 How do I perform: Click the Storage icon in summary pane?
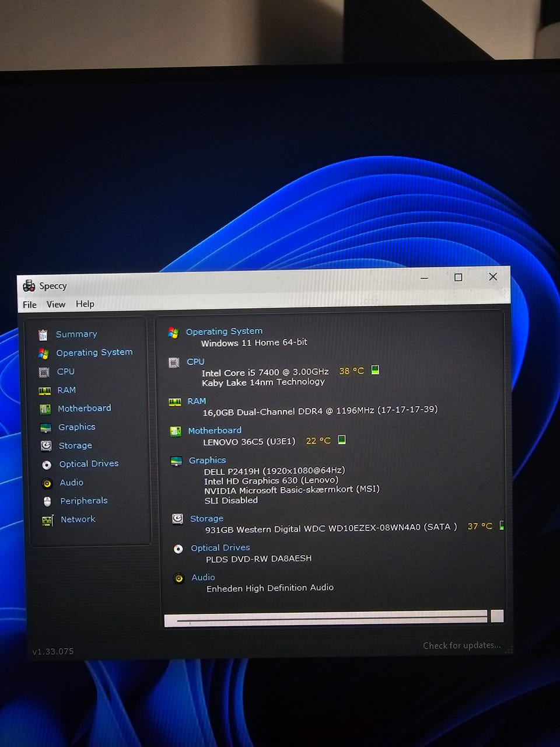[177, 519]
